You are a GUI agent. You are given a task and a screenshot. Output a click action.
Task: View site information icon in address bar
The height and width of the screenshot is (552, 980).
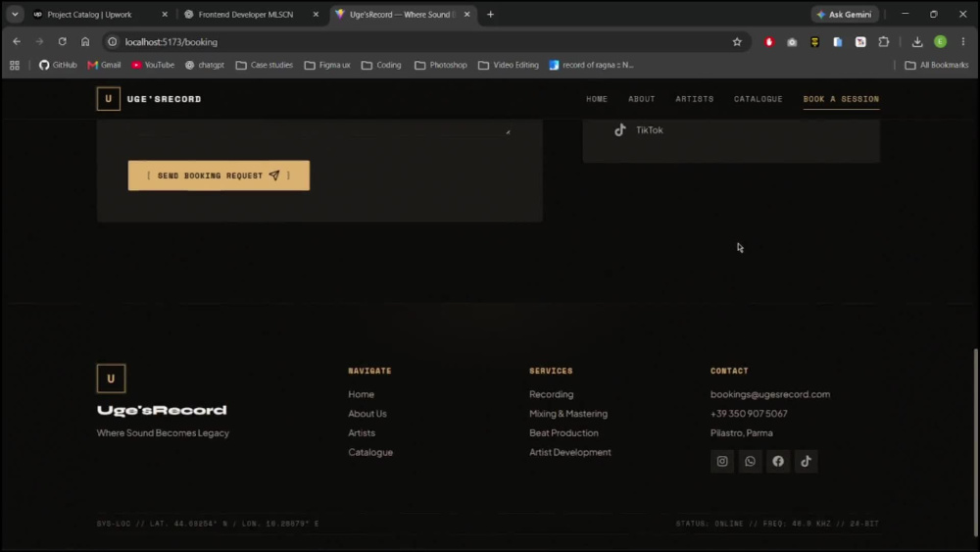tap(113, 42)
